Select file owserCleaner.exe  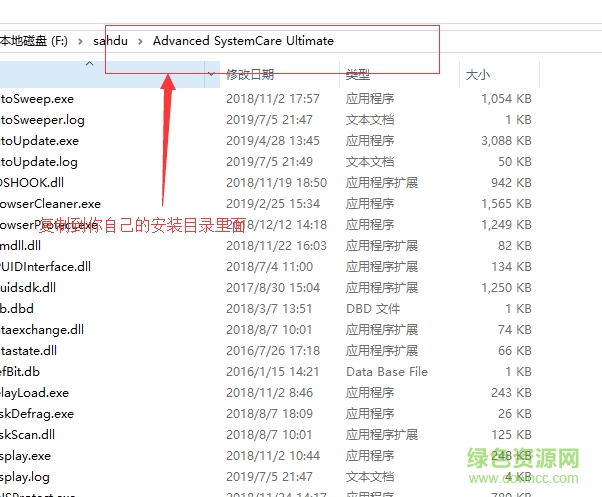click(x=50, y=204)
